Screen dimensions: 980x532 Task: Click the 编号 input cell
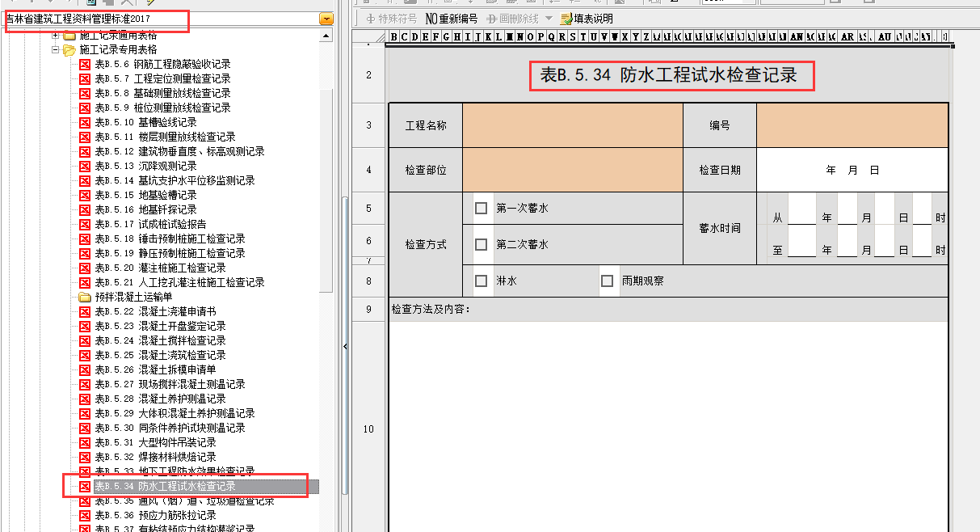coord(852,125)
